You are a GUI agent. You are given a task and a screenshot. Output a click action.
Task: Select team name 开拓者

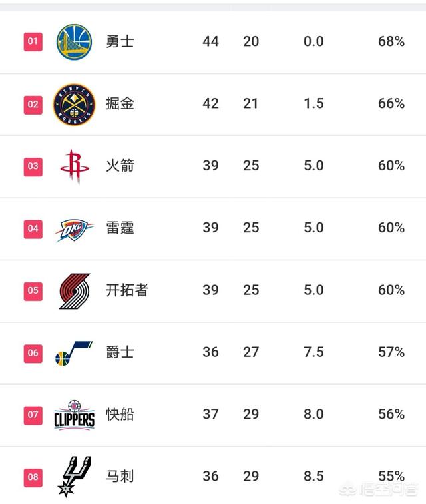tap(127, 290)
